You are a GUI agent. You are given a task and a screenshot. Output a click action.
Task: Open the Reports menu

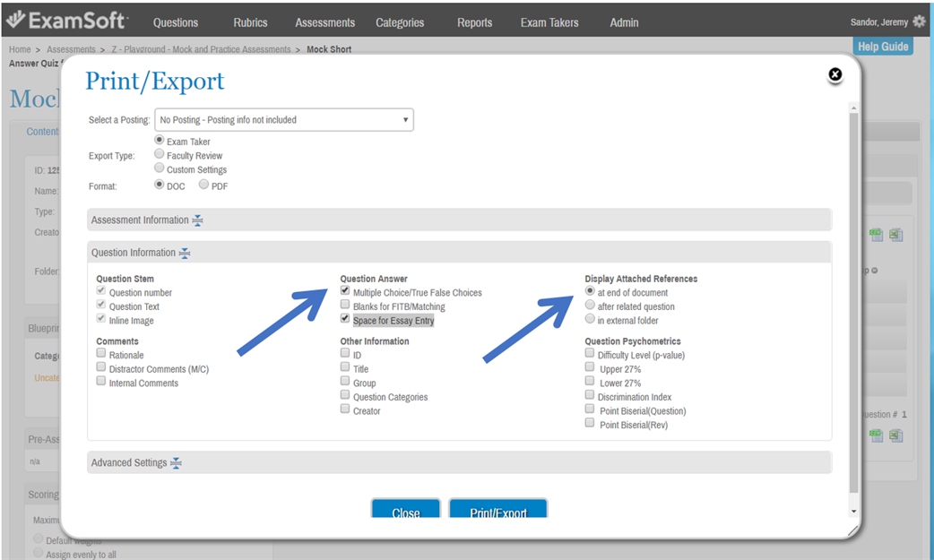coord(475,22)
